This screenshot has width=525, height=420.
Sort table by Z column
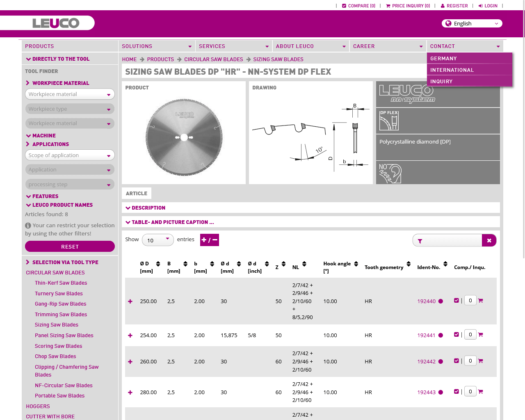click(283, 264)
